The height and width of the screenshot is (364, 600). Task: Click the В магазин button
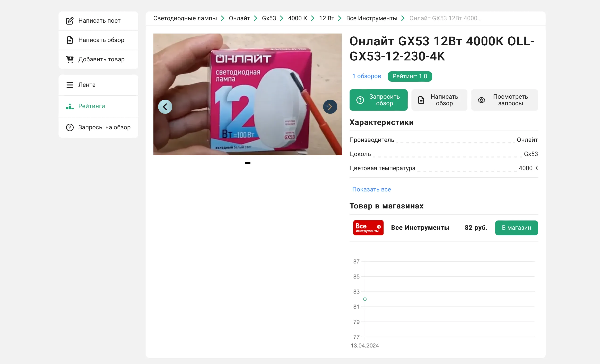(x=516, y=228)
